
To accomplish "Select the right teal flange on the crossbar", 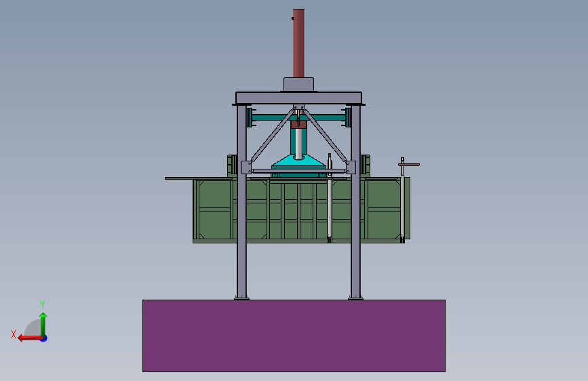I will [x=348, y=117].
